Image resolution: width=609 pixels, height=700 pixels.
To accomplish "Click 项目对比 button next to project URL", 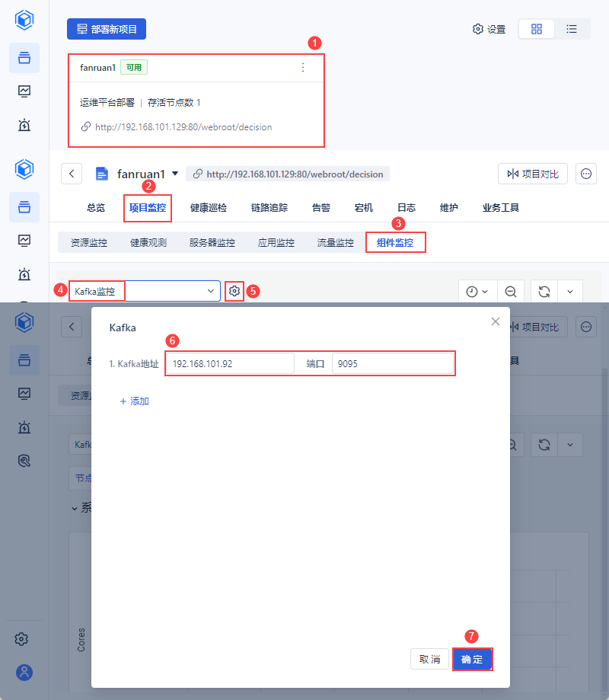I will (x=533, y=174).
